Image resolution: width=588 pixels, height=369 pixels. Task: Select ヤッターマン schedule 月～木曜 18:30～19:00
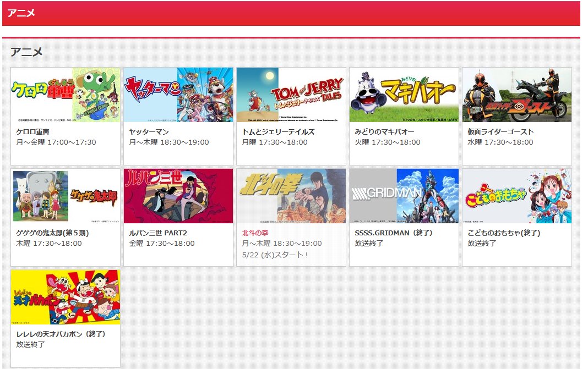click(169, 142)
